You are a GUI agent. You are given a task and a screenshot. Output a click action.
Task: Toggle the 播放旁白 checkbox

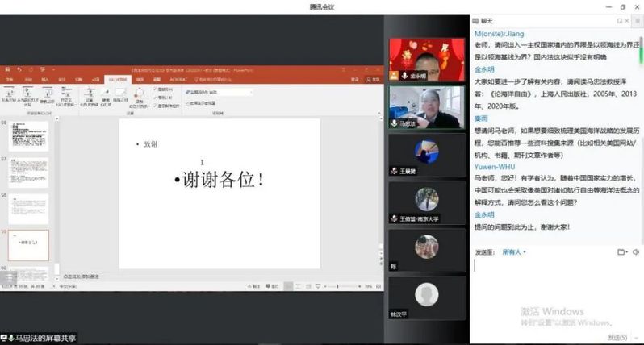click(154, 89)
